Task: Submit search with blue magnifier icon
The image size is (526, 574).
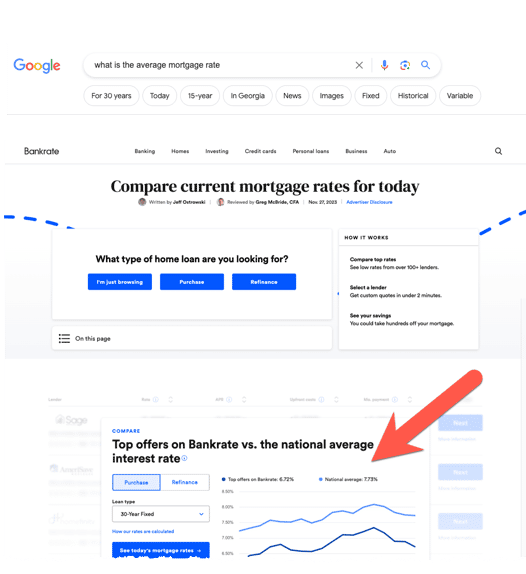Action: click(425, 65)
